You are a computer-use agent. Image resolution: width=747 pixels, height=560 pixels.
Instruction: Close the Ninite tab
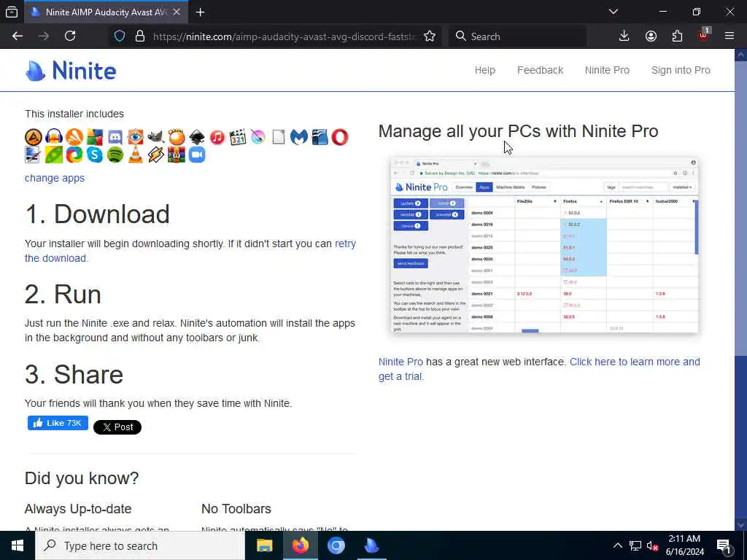[x=177, y=12]
